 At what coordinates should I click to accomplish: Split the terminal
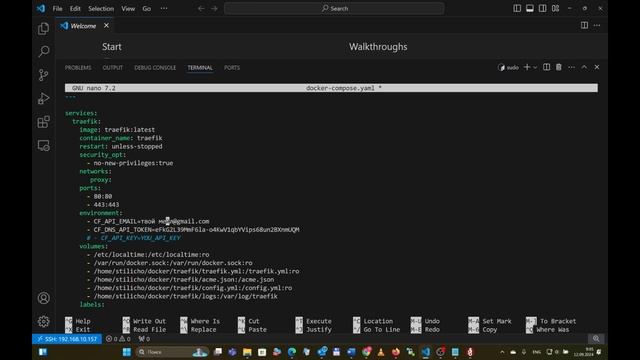click(547, 67)
